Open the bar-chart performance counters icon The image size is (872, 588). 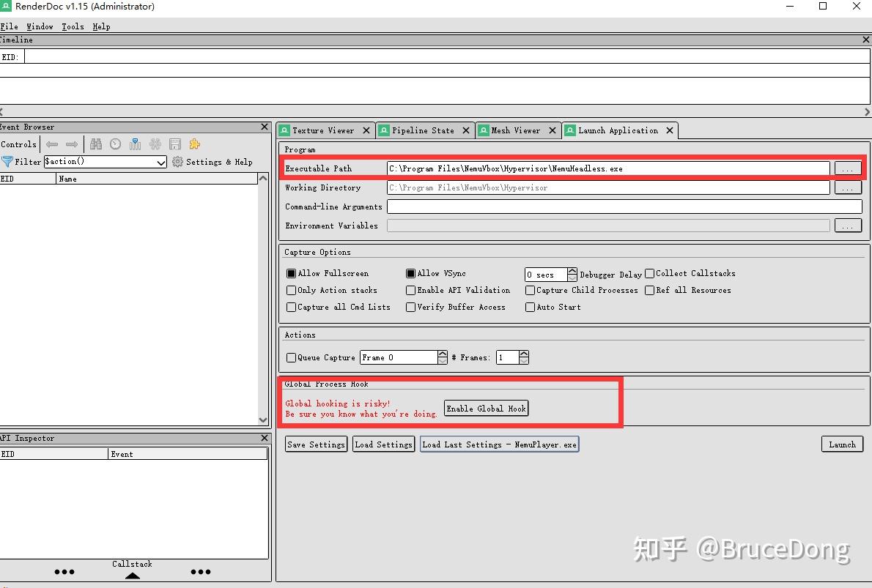135,144
